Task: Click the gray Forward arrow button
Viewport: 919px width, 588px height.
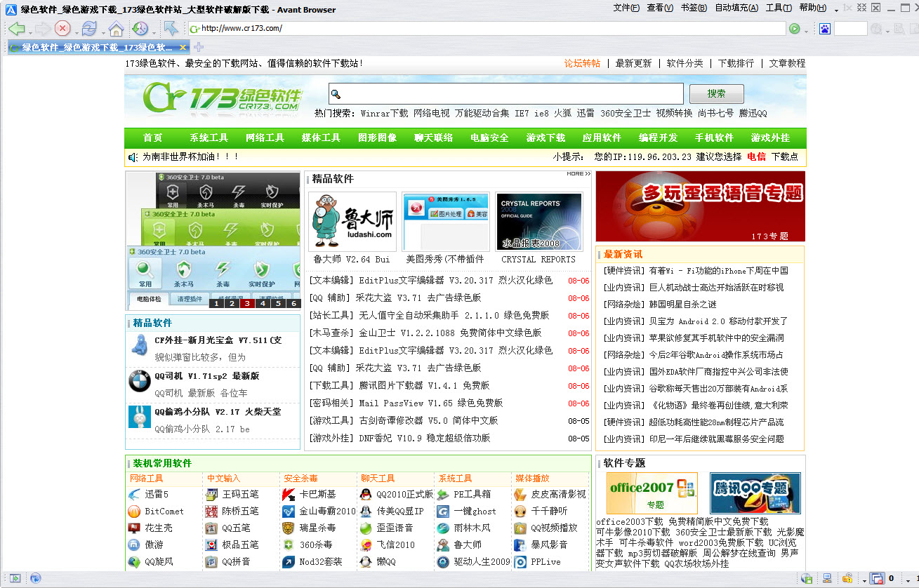Action: pos(42,29)
